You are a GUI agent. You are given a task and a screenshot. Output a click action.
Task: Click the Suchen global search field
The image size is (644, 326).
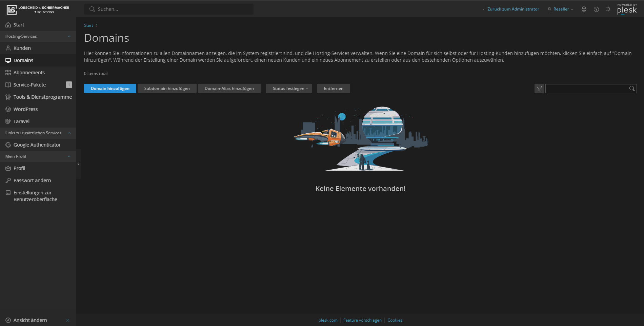point(169,9)
